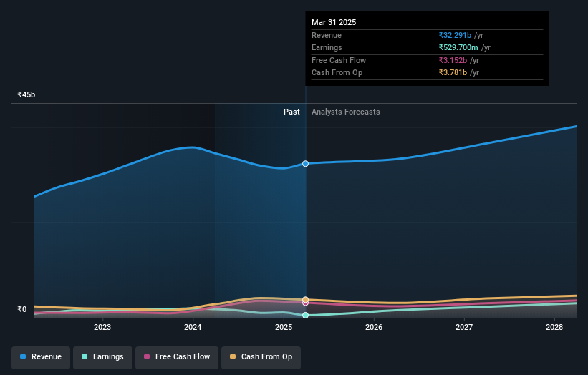Click the Free Cash Flow row label in tooltip
588x375 pixels.
pos(339,60)
